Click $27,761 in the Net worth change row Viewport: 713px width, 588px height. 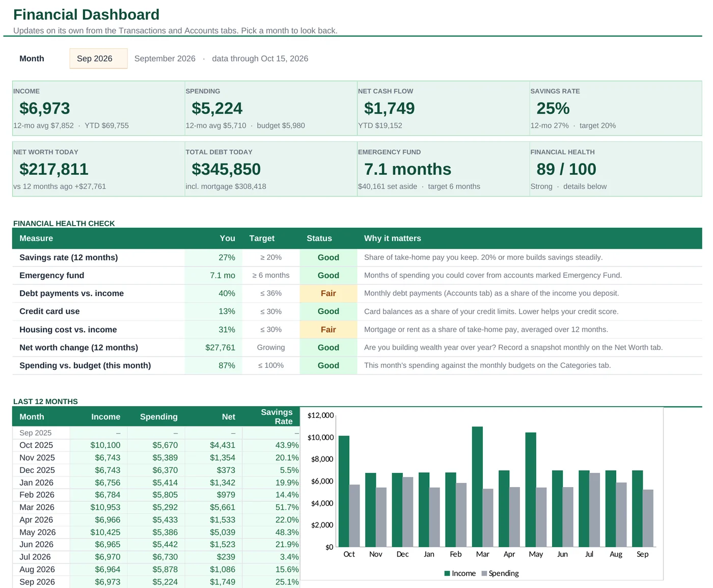(x=221, y=348)
